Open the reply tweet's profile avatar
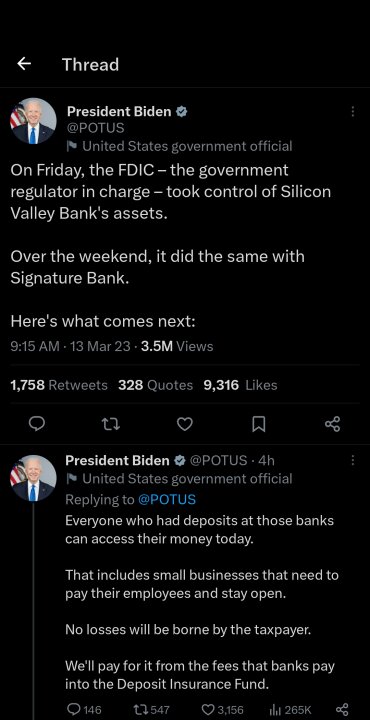 33,478
